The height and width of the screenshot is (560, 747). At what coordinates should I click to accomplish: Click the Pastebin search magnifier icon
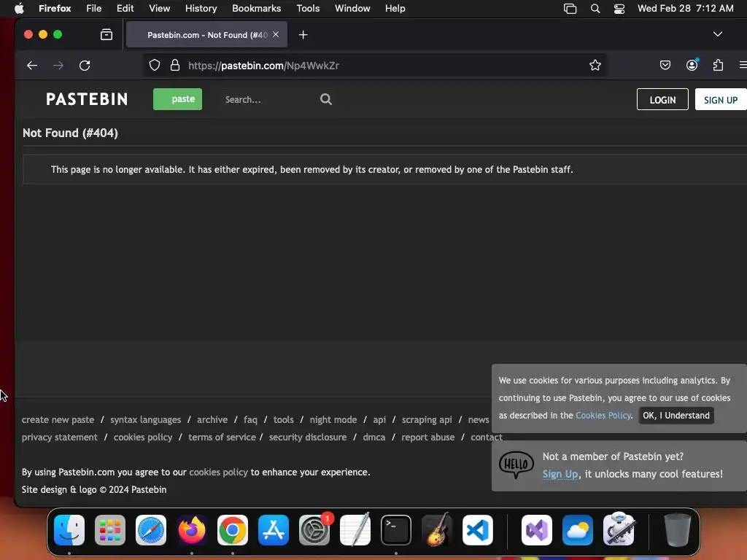[326, 99]
